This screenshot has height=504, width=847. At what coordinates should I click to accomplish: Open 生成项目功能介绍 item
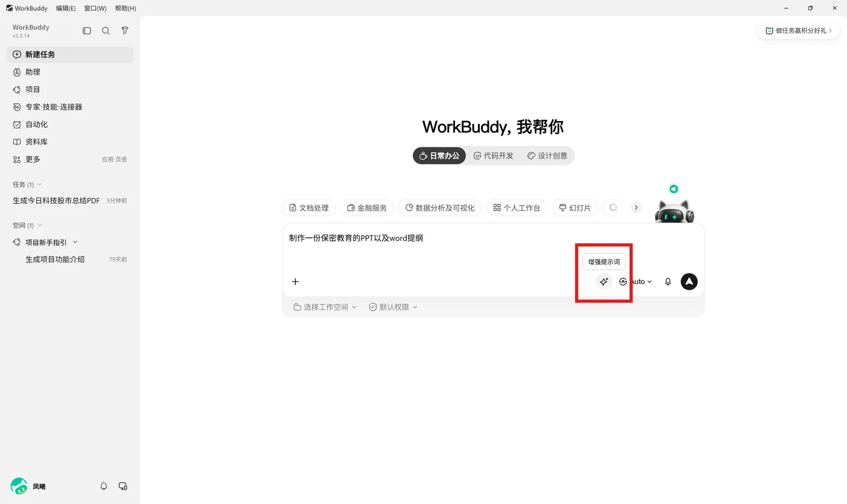(x=55, y=260)
